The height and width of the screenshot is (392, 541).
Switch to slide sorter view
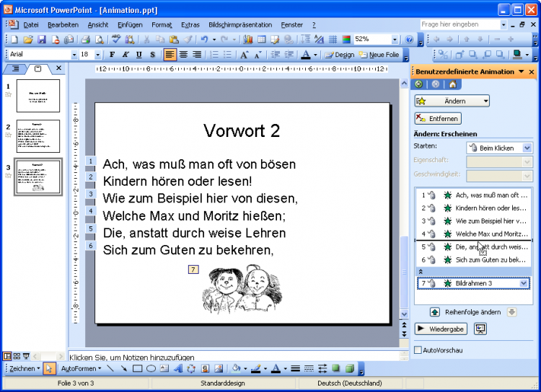coord(17,355)
